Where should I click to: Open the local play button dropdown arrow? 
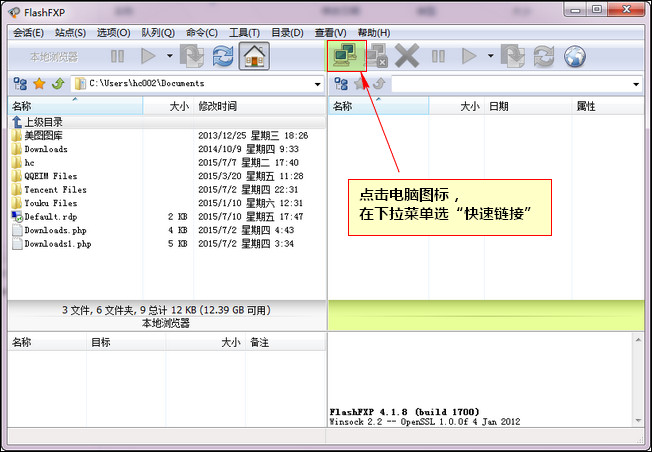pyautogui.click(x=170, y=56)
